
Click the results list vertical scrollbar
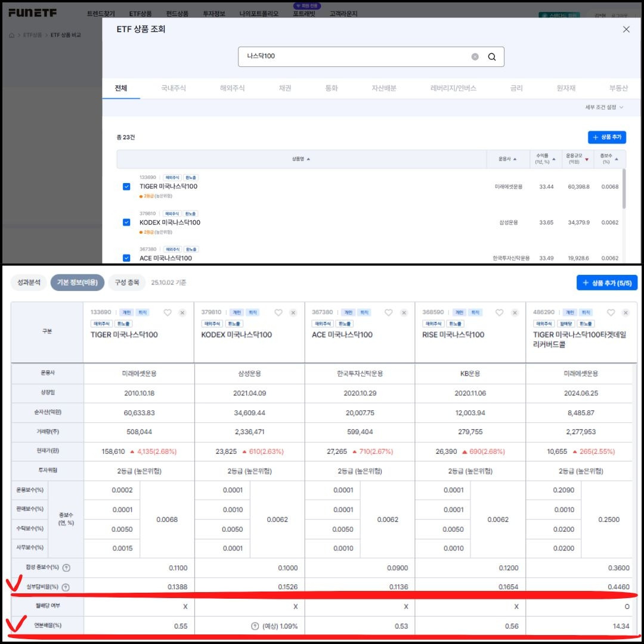[624, 189]
